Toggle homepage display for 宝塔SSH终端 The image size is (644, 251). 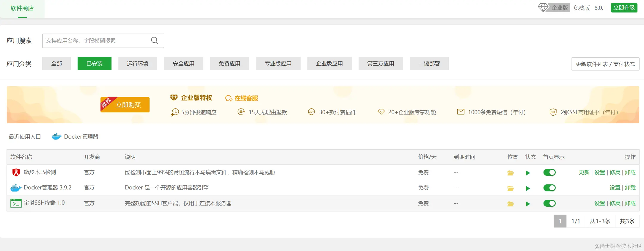(549, 203)
